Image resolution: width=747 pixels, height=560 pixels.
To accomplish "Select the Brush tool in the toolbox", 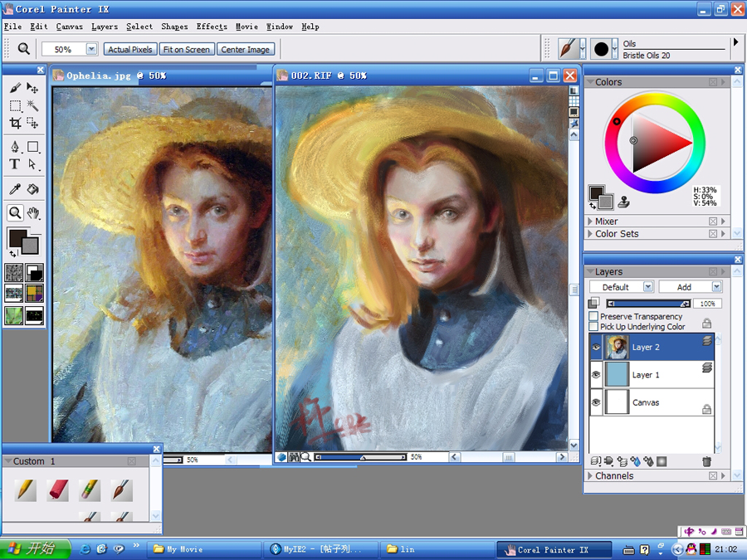I will click(15, 88).
